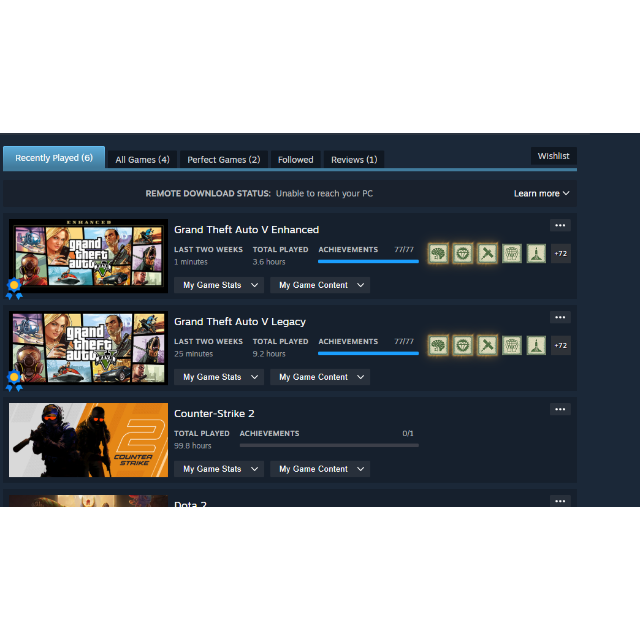
Task: Click Counter-Strike 2 achievements progress bar
Action: [329, 445]
